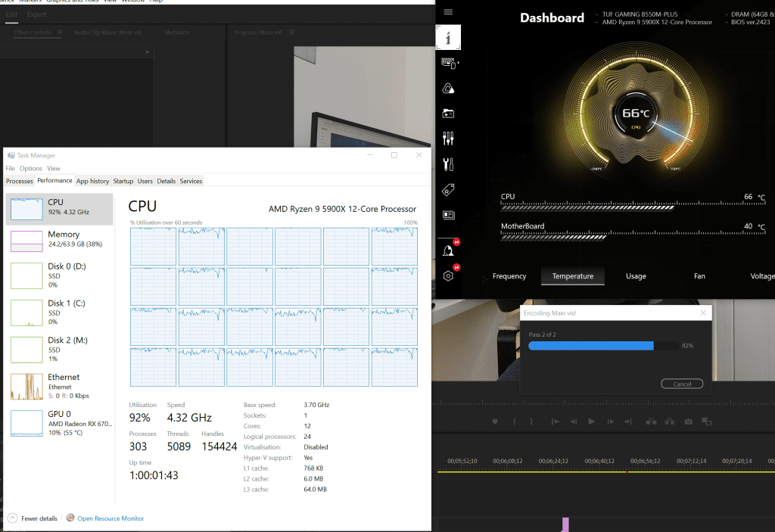The width and height of the screenshot is (775, 532).
Task: Open the Tools wrench icon in Armoury Crate
Action: tap(448, 164)
